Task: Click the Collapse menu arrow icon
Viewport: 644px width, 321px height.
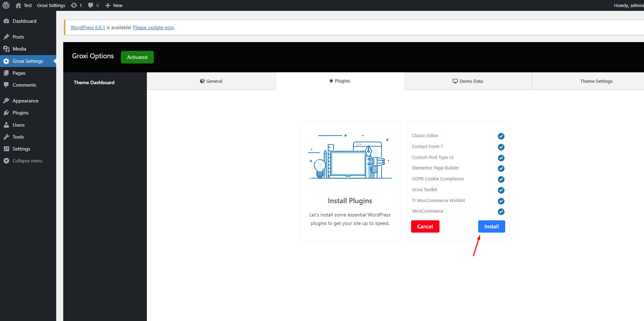Action: point(6,161)
